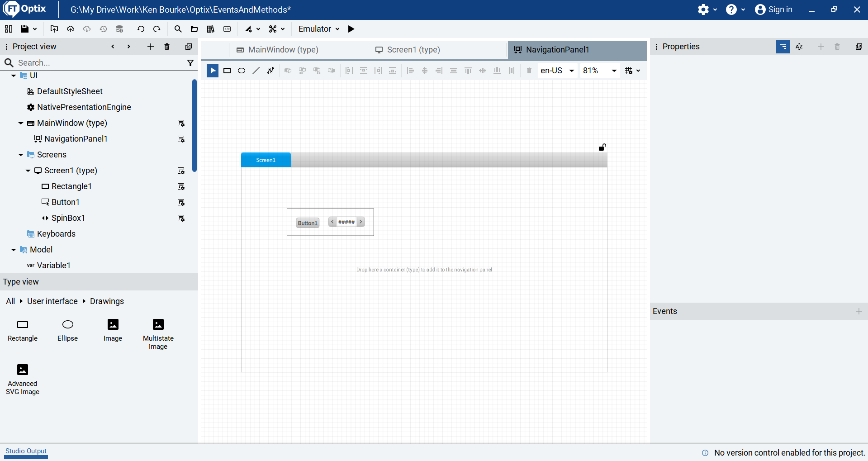The width and height of the screenshot is (868, 461).
Task: Navigate forward in Project view
Action: pos(129,47)
